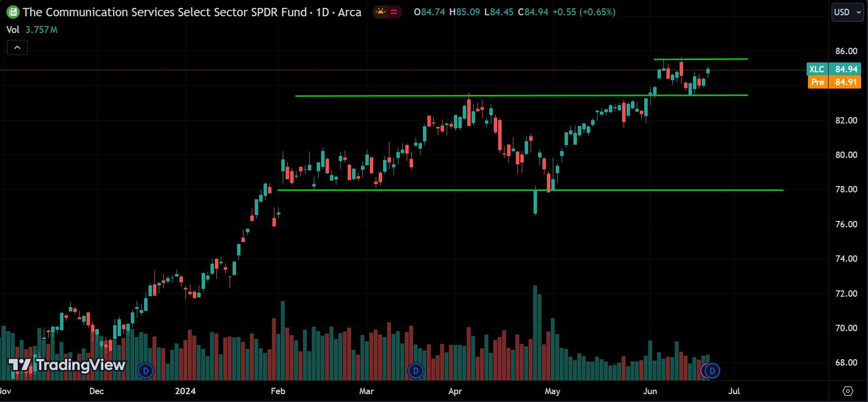Click the dividend marker near mid-March

click(x=416, y=371)
